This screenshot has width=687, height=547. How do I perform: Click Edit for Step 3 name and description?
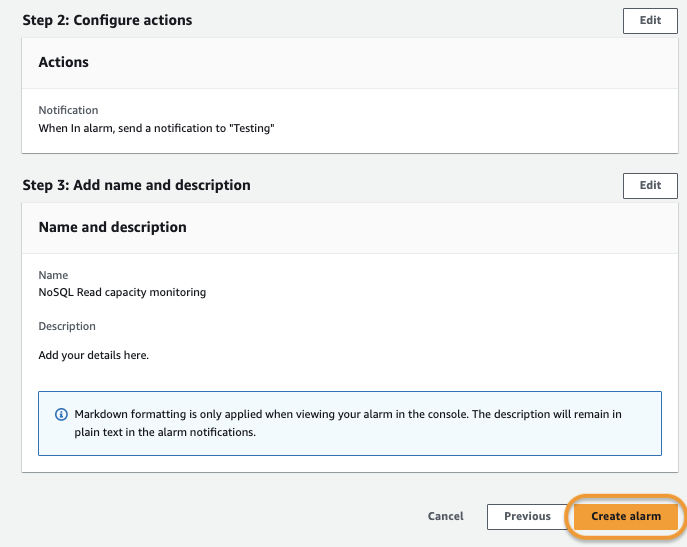point(650,185)
